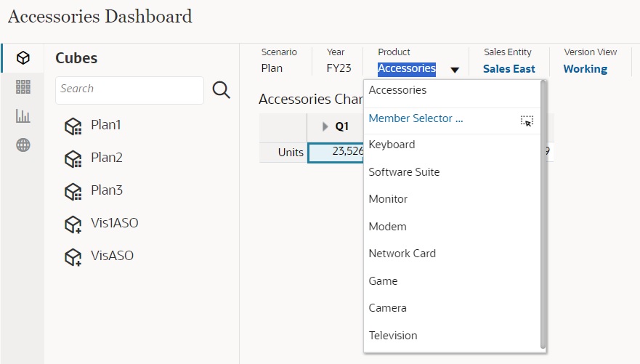Viewport: 640px width, 364px height.
Task: Expand the Product dropdown arrow
Action: (x=455, y=70)
